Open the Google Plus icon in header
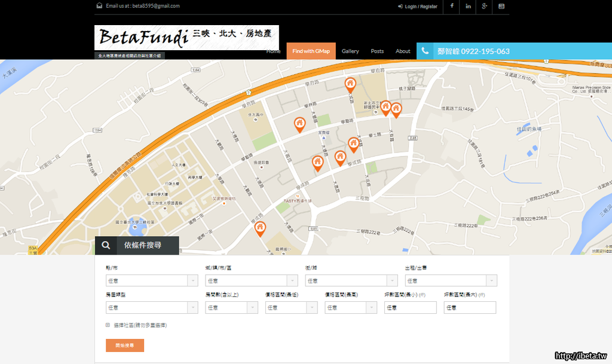Screen dimensions: 612x364 (x=485, y=7)
